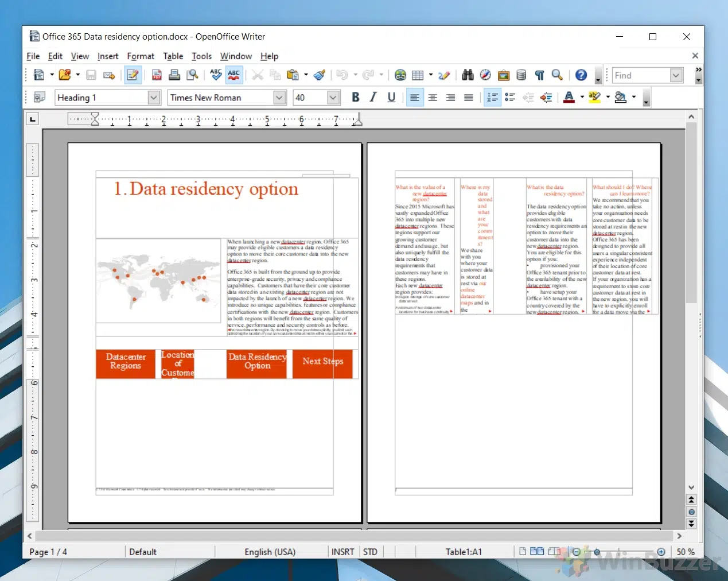Expand the New document dropdown arrow
The height and width of the screenshot is (581, 728).
tap(52, 75)
